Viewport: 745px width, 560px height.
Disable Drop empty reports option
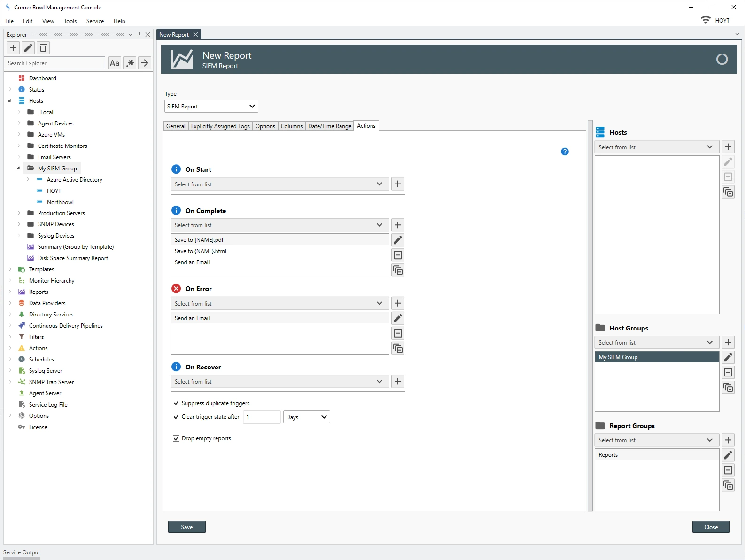pyautogui.click(x=176, y=438)
